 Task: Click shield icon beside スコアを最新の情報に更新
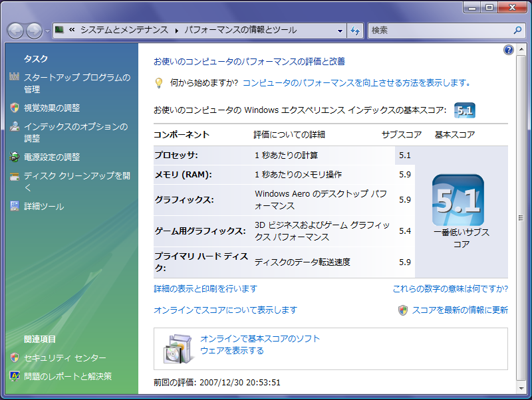(403, 310)
